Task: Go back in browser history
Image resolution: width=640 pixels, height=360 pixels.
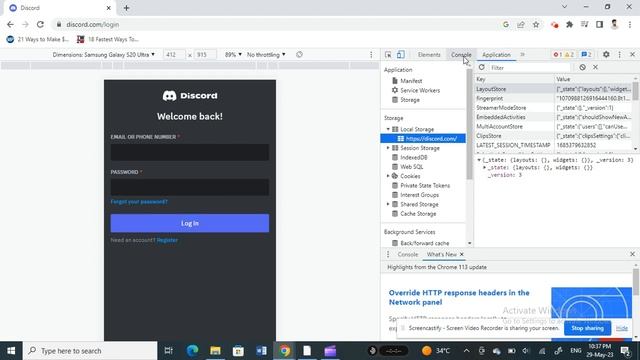Action: pos(10,24)
